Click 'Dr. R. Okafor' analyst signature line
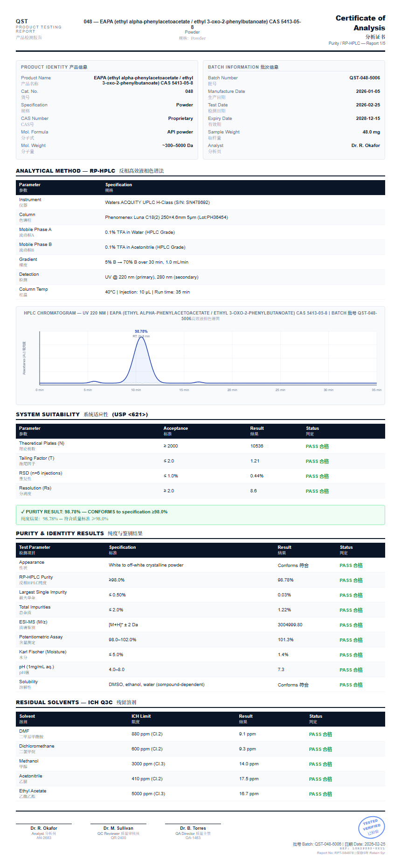The width and height of the screenshot is (401, 868). [44, 828]
